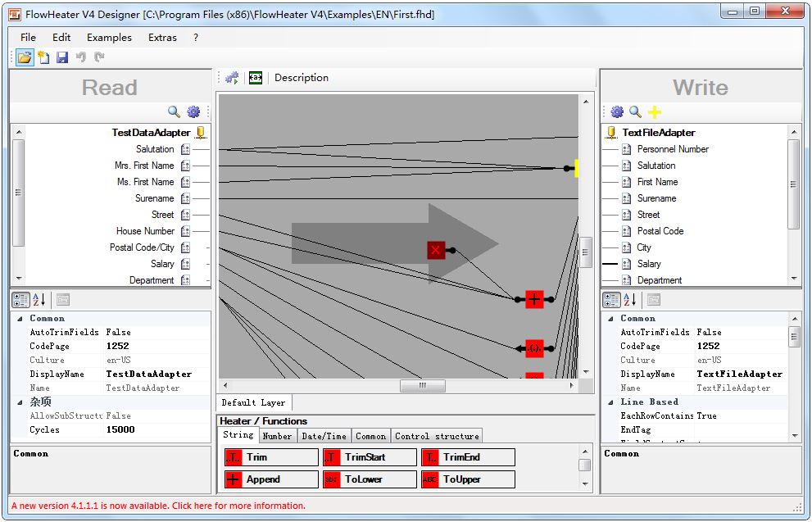Pick the ToLower heater button
This screenshot has height=522, width=812.
click(x=370, y=479)
